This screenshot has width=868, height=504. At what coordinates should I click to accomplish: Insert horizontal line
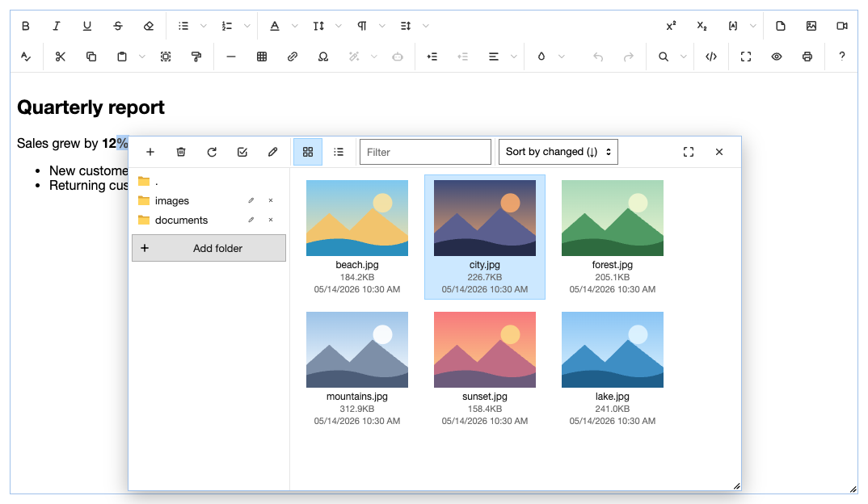coord(231,57)
